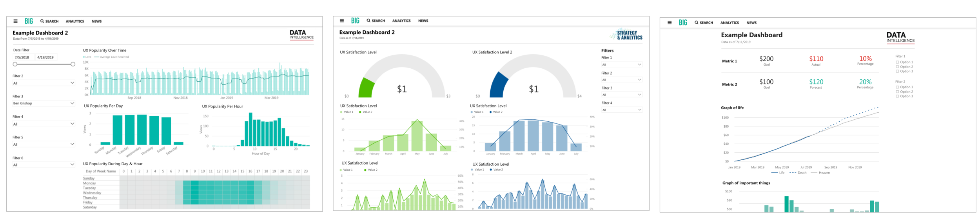The height and width of the screenshot is (223, 980).
Task: Open News menu in UX Satisfaction dashboard
Action: (x=423, y=20)
